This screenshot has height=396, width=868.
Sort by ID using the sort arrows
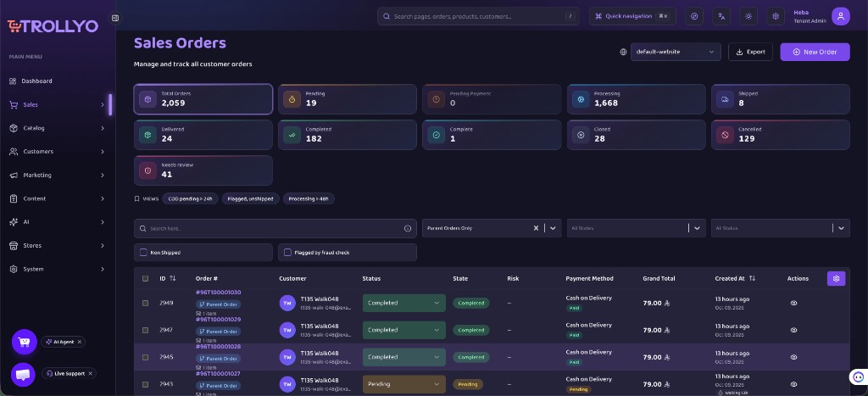tap(172, 279)
